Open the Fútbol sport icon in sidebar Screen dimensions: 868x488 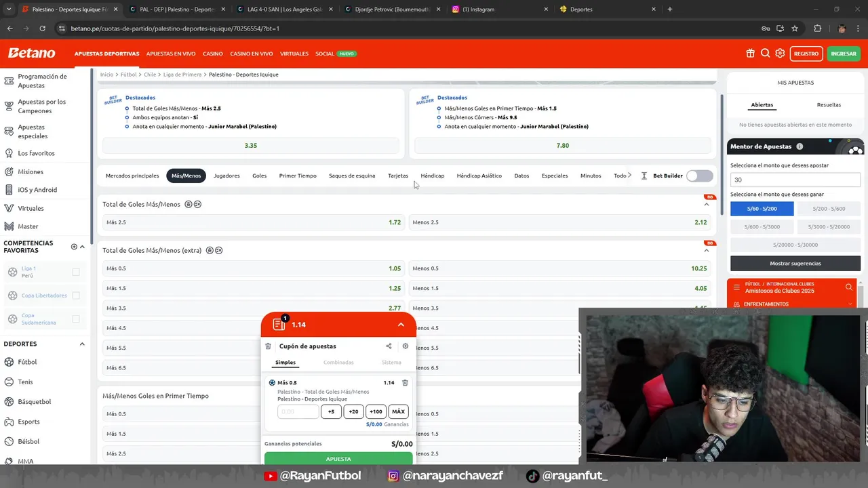coord(9,362)
